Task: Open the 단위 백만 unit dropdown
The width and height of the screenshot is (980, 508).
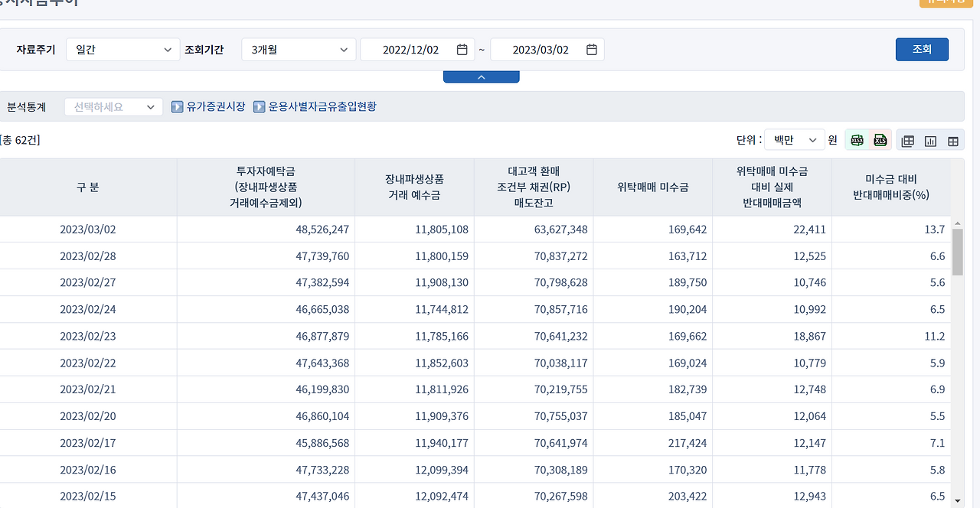Action: click(795, 140)
